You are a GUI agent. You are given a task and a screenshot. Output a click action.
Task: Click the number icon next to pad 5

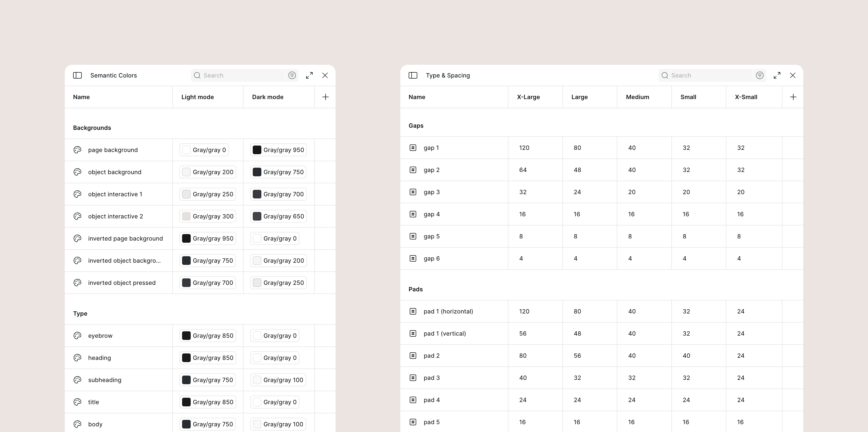[413, 422]
